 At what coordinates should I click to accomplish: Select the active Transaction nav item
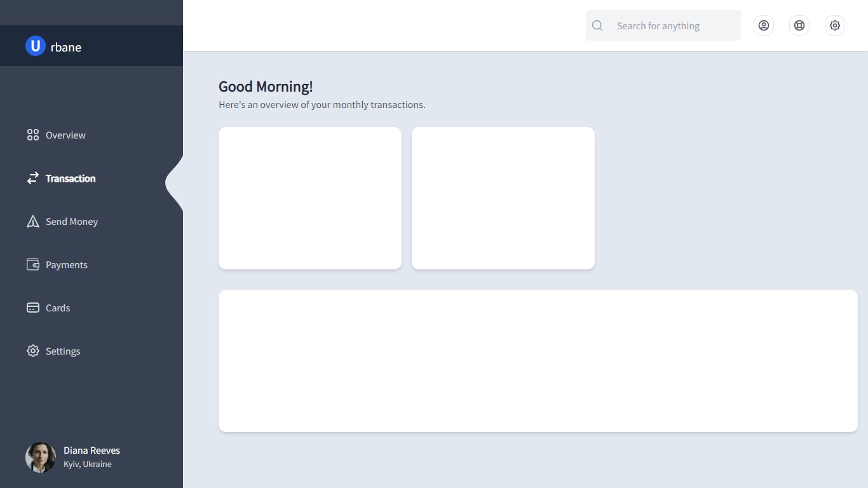[70, 178]
